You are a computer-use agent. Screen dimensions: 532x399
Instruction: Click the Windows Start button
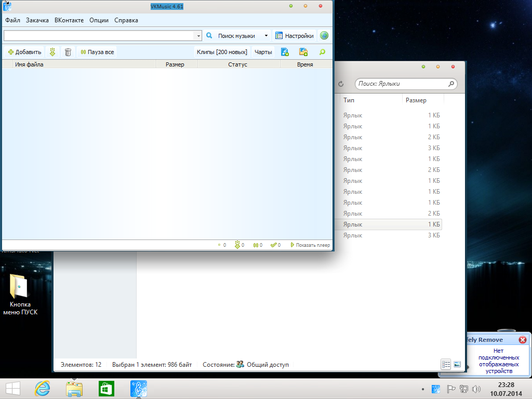click(13, 389)
